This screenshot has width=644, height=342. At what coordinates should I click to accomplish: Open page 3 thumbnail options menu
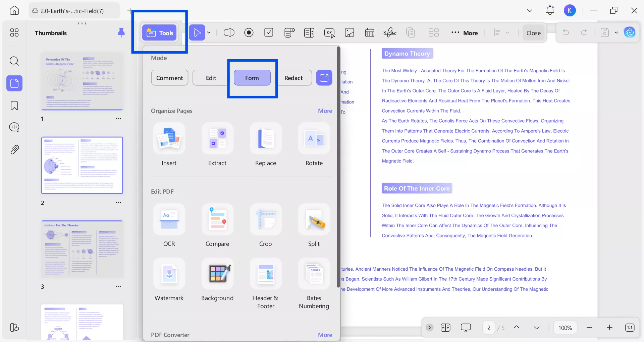pos(118,286)
